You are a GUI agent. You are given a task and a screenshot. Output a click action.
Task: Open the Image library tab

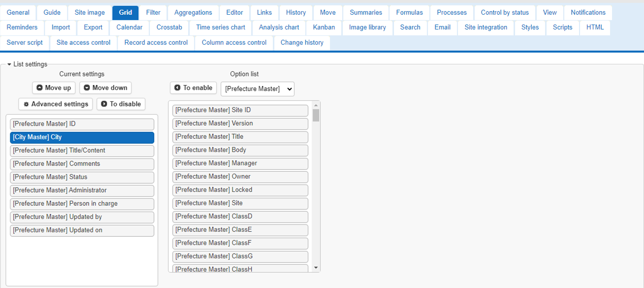click(x=368, y=28)
